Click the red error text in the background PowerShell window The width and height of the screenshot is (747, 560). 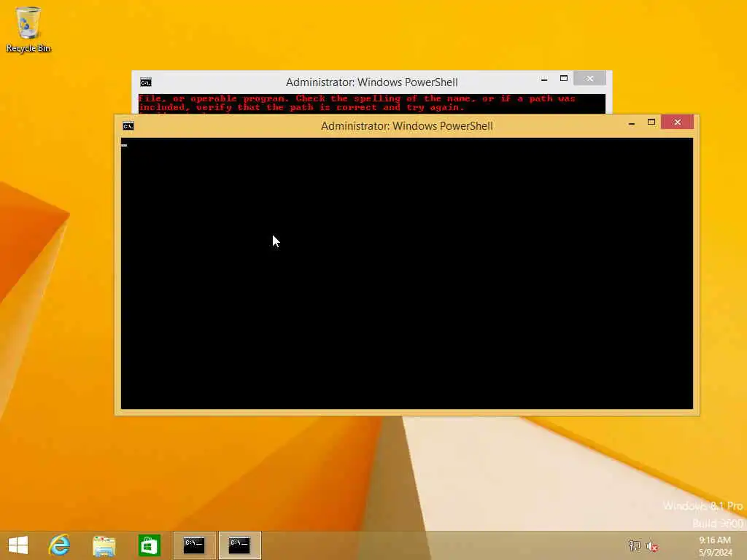tap(357, 103)
